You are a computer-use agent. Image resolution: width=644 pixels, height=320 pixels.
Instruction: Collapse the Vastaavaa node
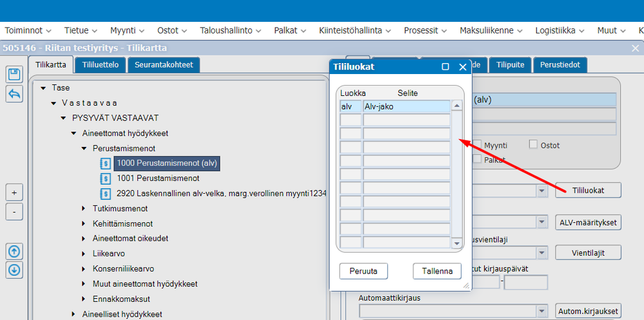(54, 103)
